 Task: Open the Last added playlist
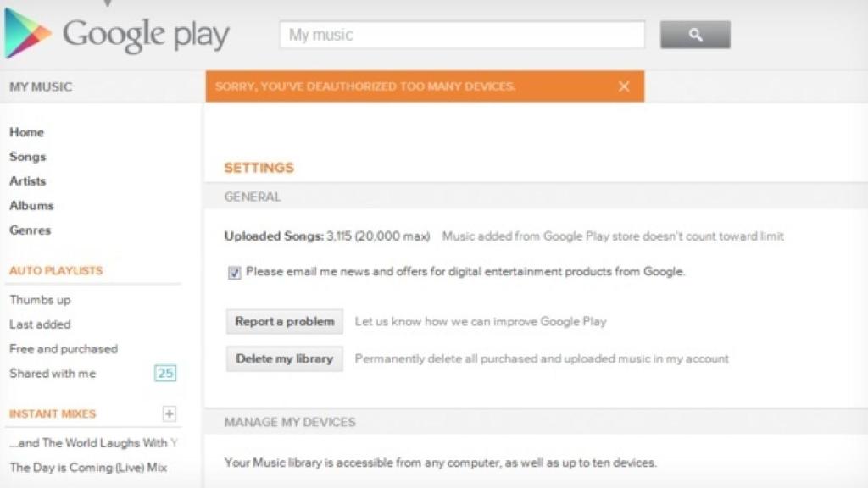pyautogui.click(x=39, y=324)
